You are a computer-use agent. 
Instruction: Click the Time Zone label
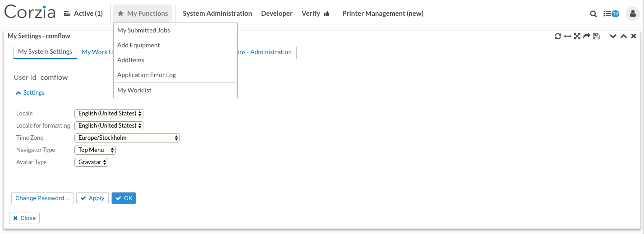(30, 138)
